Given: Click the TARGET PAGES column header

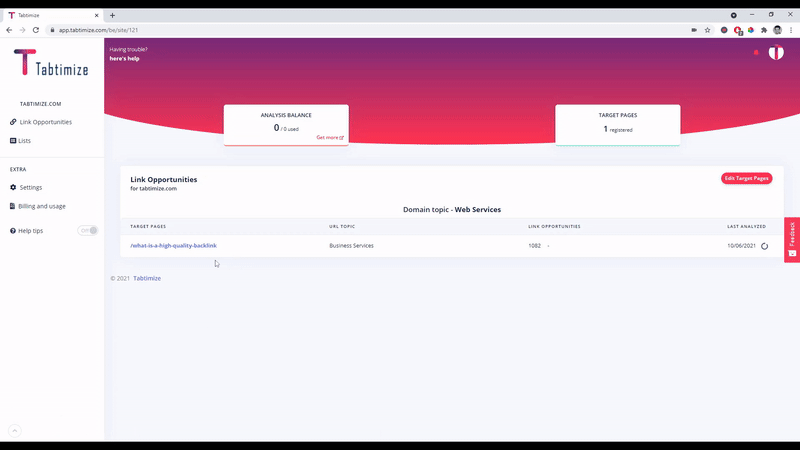Looking at the screenshot, I should (148, 226).
